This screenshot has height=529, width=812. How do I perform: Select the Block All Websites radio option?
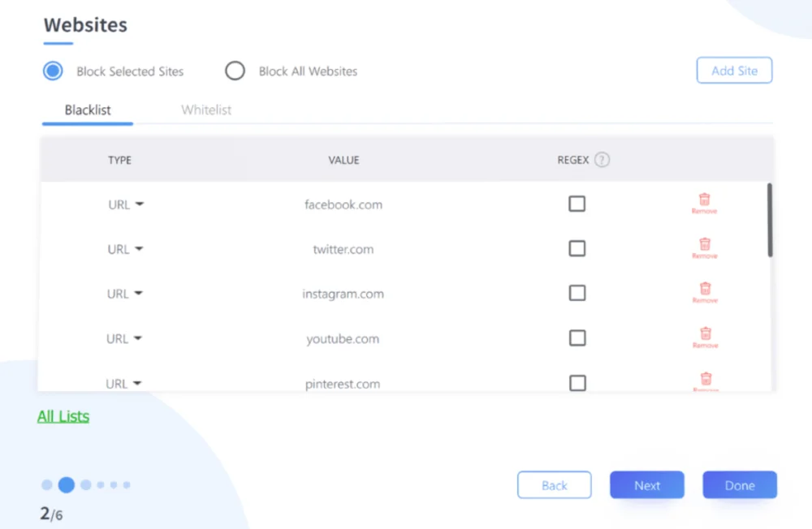(235, 71)
